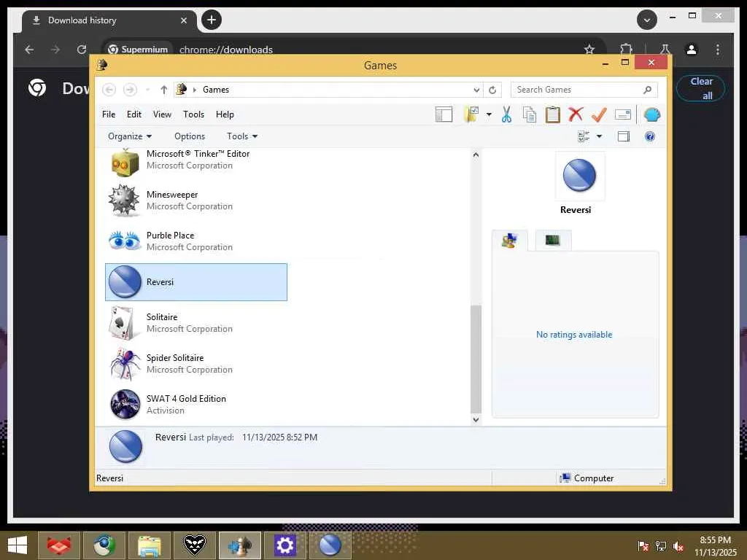Open the Edit menu in Games window

pos(134,114)
